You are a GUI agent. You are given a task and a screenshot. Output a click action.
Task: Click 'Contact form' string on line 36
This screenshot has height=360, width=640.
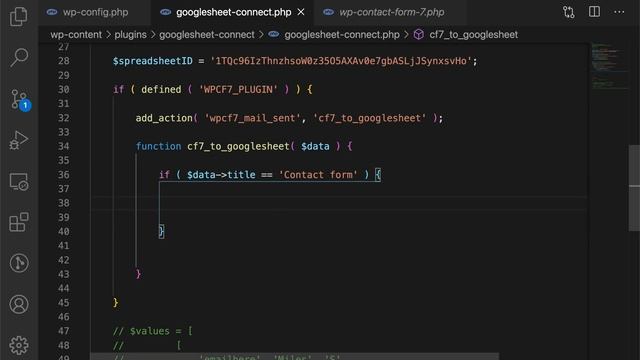pyautogui.click(x=318, y=175)
